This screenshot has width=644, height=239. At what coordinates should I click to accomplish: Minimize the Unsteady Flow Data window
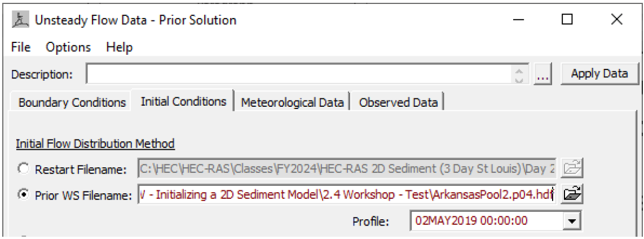518,19
